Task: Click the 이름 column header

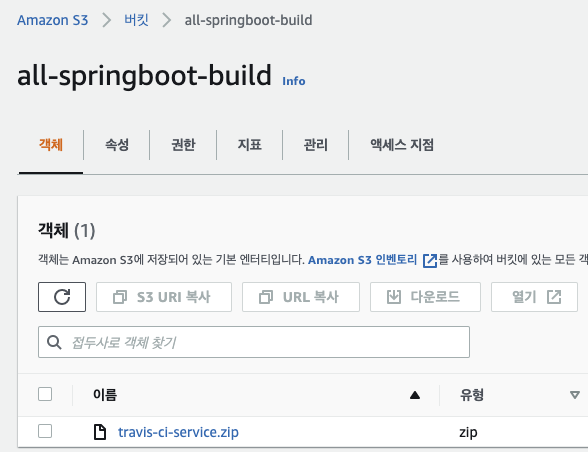Action: coord(105,395)
